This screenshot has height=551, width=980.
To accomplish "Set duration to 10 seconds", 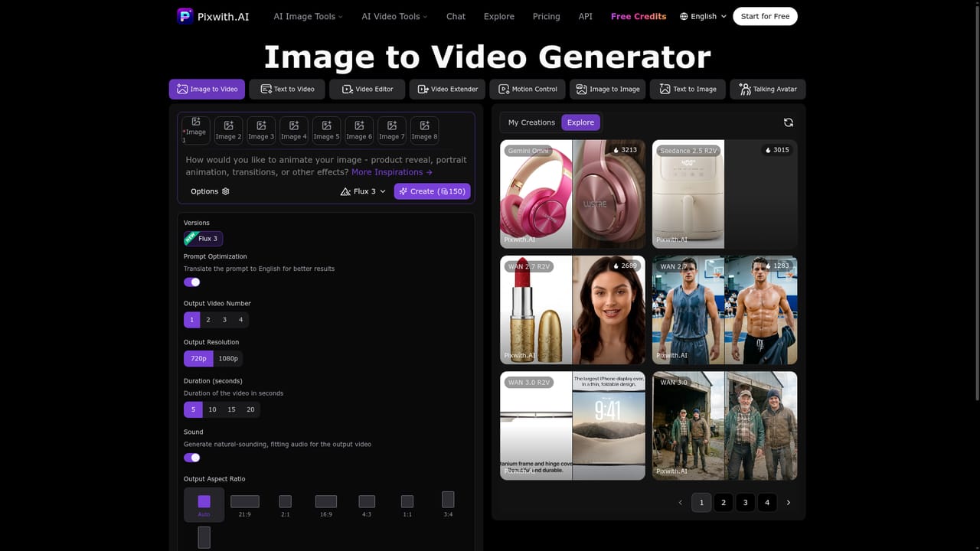I will pos(212,409).
